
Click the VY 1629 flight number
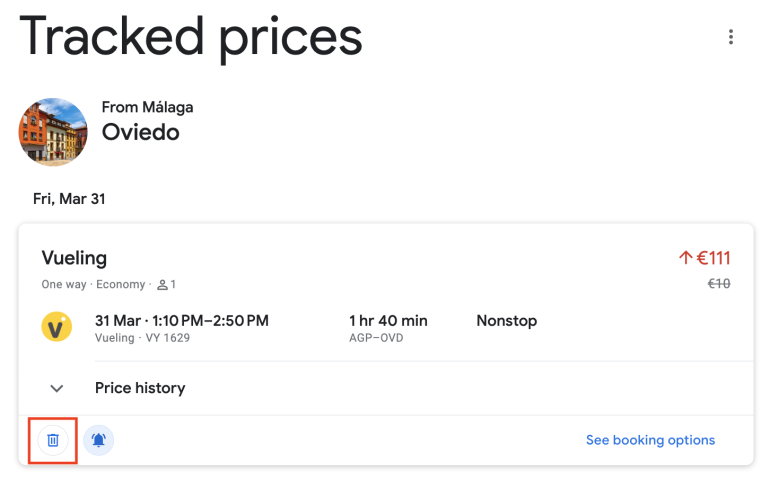coord(169,338)
